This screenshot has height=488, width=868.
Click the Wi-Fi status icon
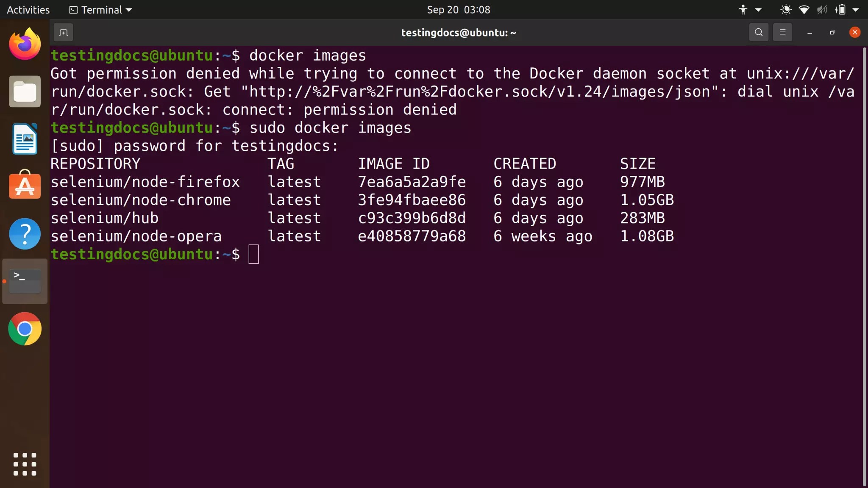[804, 9]
